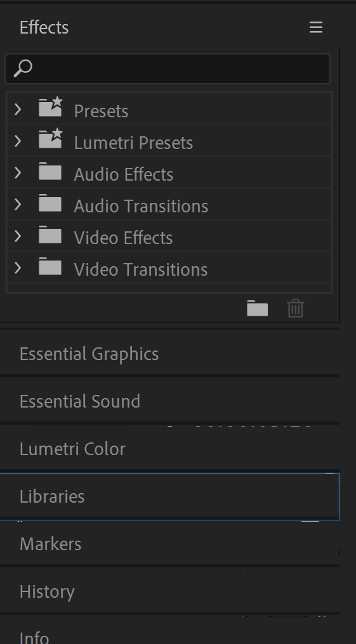Expand the Audio Transitions chevron

(18, 204)
